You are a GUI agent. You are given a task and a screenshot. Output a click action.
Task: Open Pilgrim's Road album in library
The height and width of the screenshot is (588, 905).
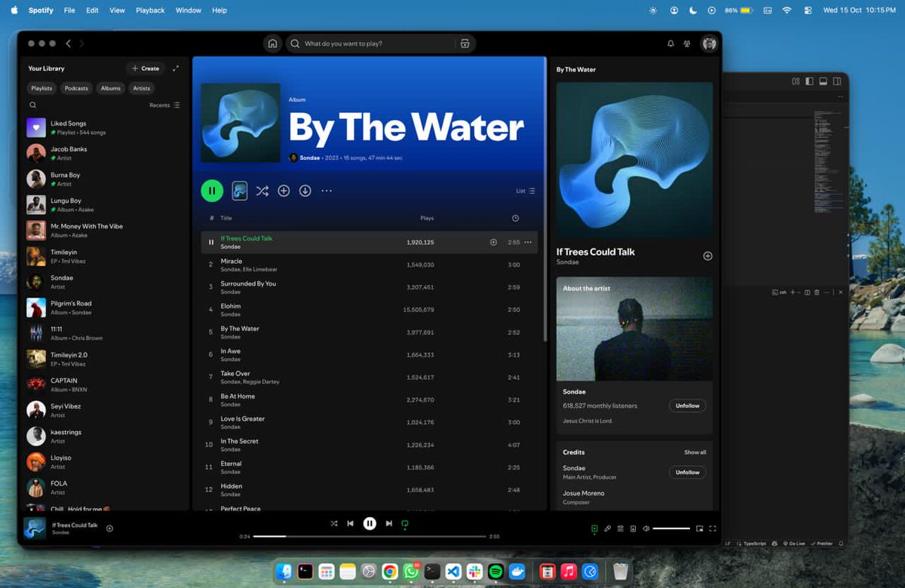(103, 308)
